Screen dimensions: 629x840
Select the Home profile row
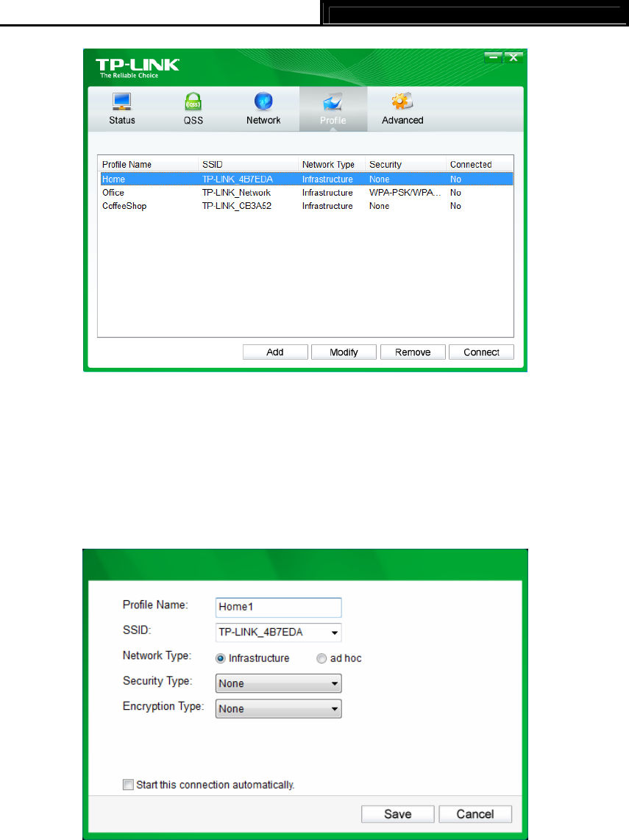pyautogui.click(x=307, y=179)
